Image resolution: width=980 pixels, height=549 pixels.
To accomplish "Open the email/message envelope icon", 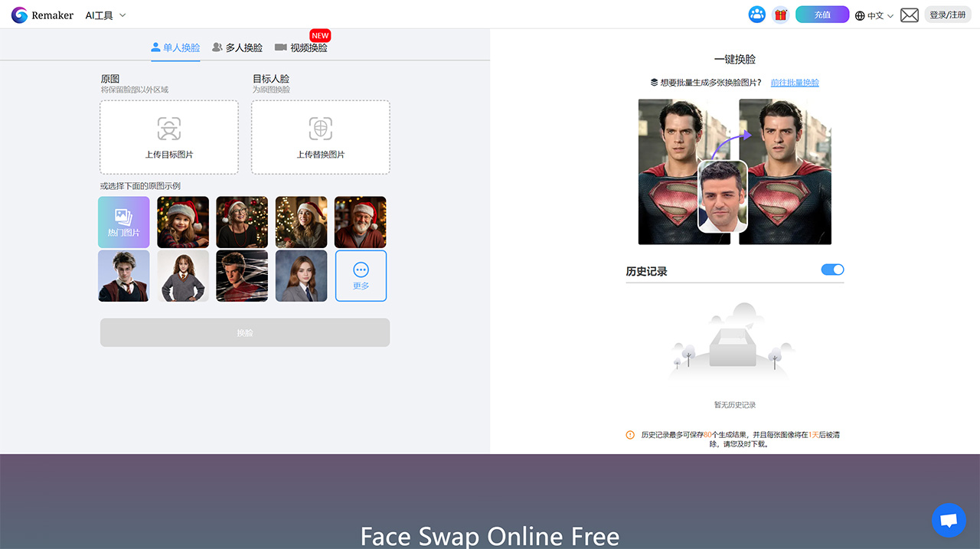I will click(909, 15).
